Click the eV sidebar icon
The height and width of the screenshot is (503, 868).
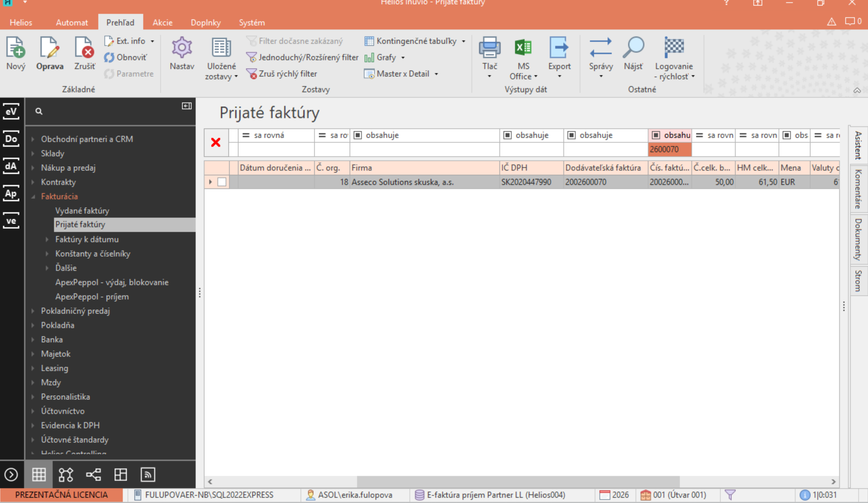point(11,111)
